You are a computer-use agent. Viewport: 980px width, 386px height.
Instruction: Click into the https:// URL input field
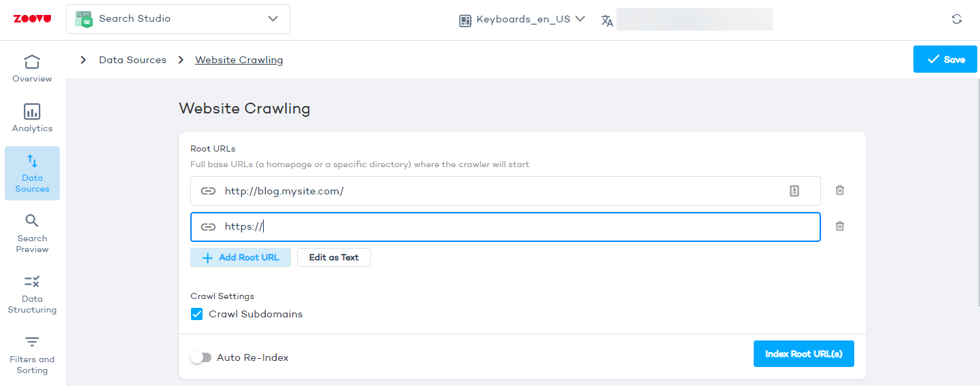point(517,227)
